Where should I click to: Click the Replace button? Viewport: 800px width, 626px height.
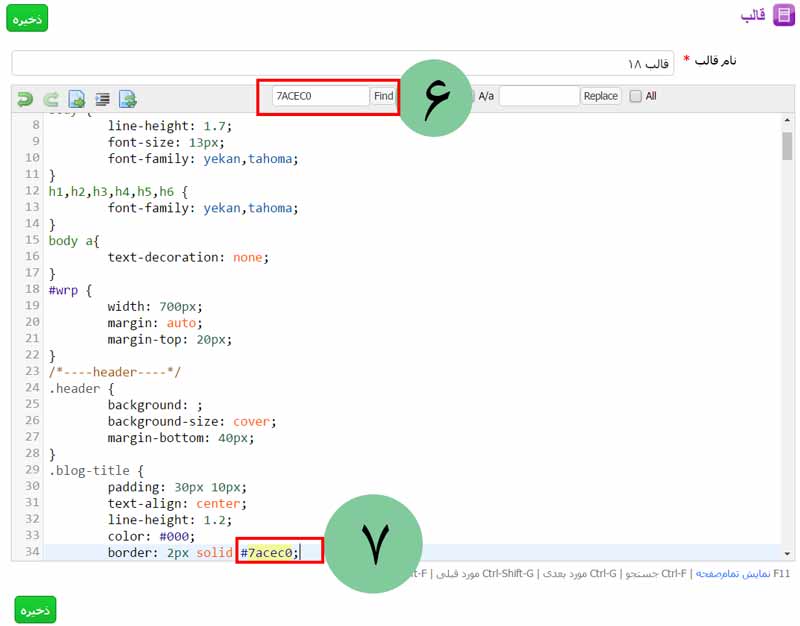[x=601, y=96]
